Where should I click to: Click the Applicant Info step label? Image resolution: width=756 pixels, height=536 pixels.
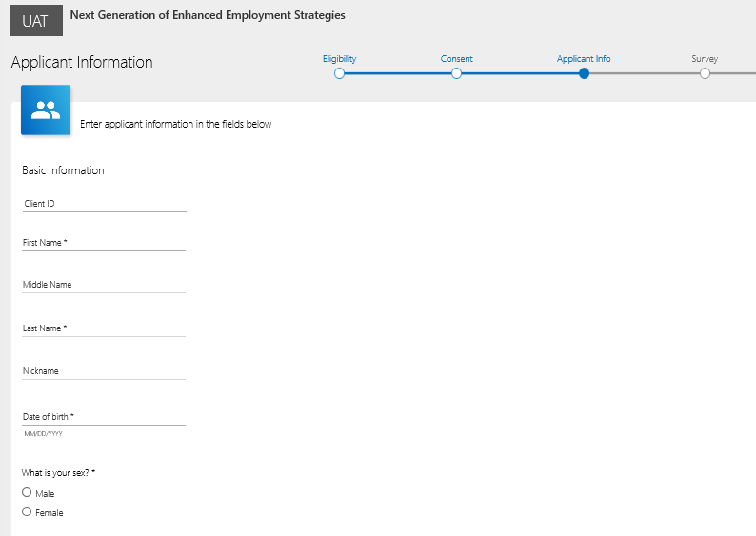coord(584,59)
